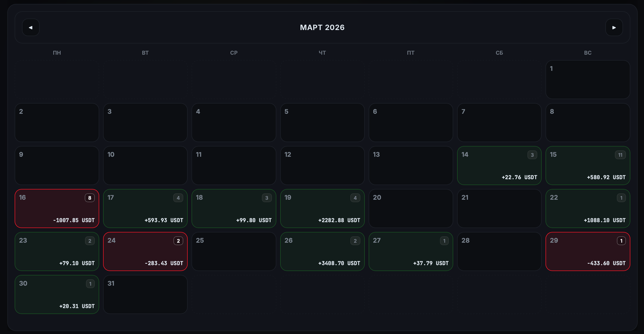Click the -433.60 USDT amount on day 29
Viewport: 644px width, 334px height.
coord(606,263)
